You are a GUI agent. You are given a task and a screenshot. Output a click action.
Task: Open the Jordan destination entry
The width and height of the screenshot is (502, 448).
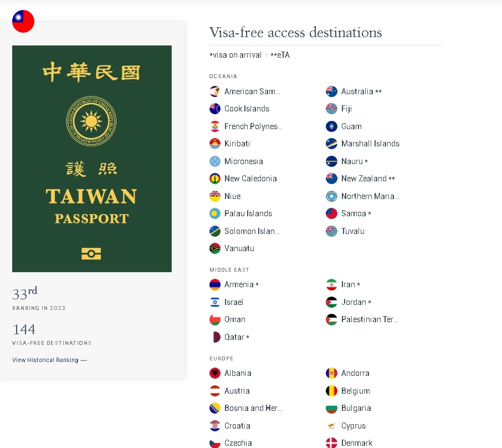pyautogui.click(x=354, y=302)
